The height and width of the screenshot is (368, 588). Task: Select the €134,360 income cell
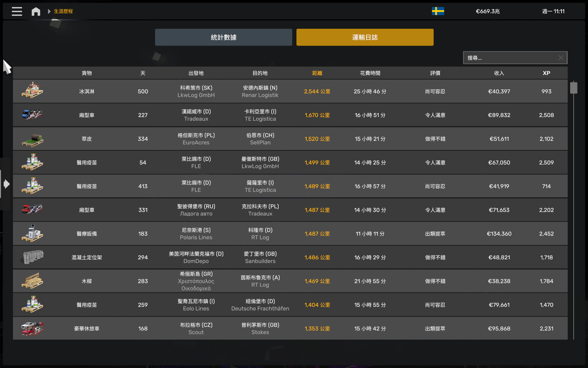[x=499, y=234]
